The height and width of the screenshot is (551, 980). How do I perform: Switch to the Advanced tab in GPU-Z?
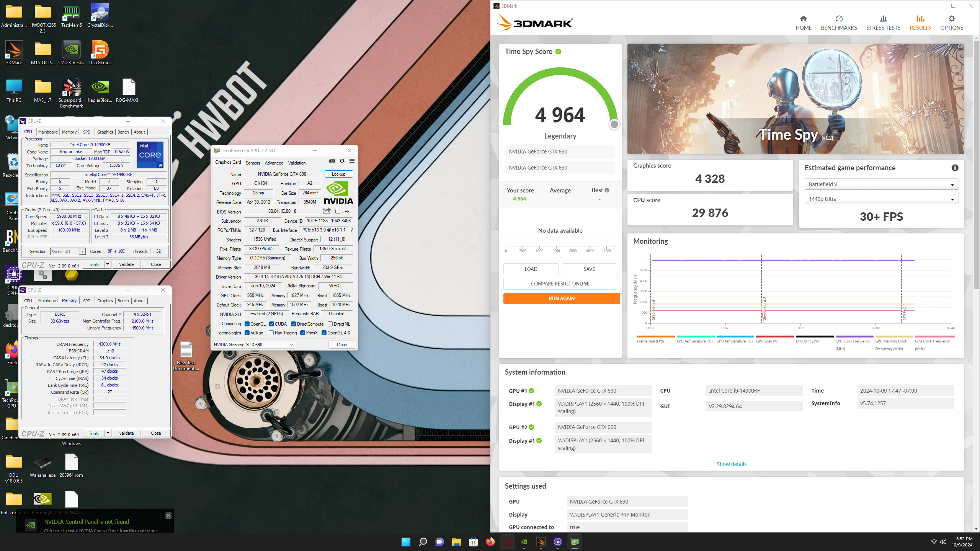(x=274, y=163)
